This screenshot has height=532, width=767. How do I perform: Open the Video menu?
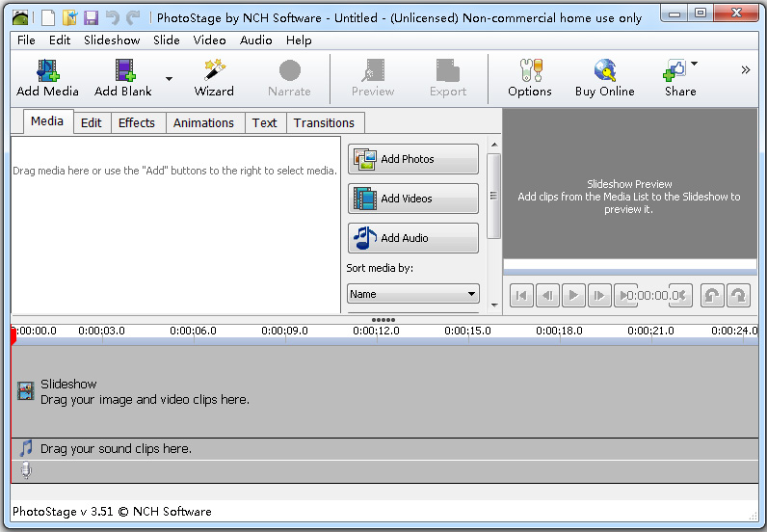point(209,40)
